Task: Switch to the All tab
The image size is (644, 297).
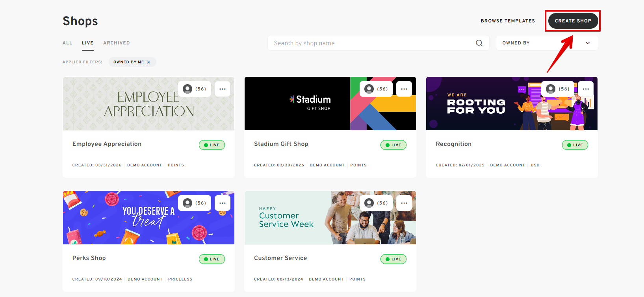Action: (x=67, y=43)
